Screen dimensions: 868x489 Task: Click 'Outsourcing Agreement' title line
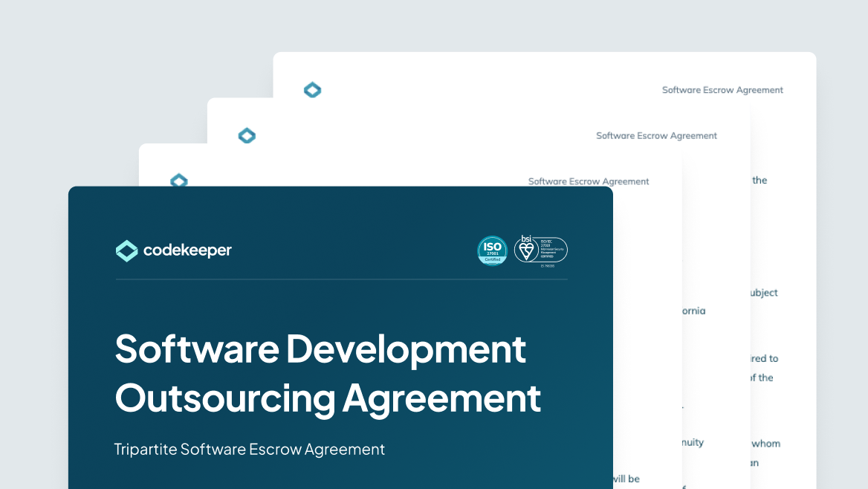pyautogui.click(x=328, y=398)
